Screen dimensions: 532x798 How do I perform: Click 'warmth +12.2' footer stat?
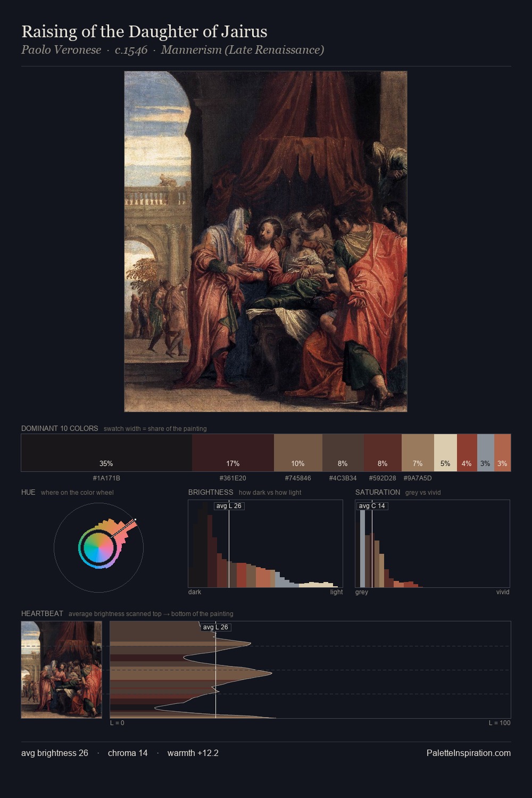click(x=193, y=753)
